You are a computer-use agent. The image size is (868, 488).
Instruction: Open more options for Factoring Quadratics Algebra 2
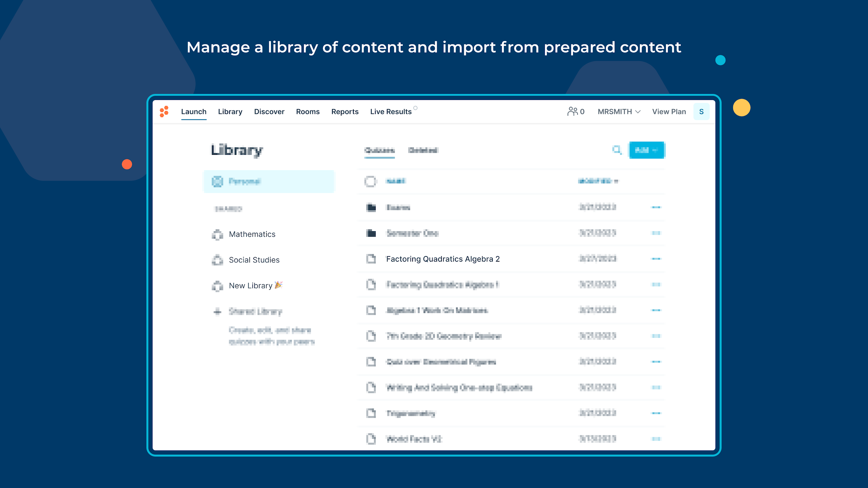tap(656, 259)
